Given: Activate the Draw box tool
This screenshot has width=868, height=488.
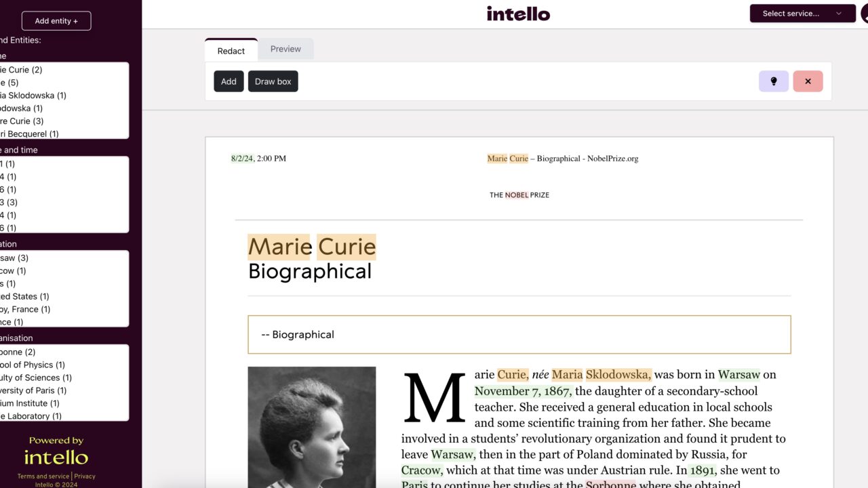Looking at the screenshot, I should [273, 81].
